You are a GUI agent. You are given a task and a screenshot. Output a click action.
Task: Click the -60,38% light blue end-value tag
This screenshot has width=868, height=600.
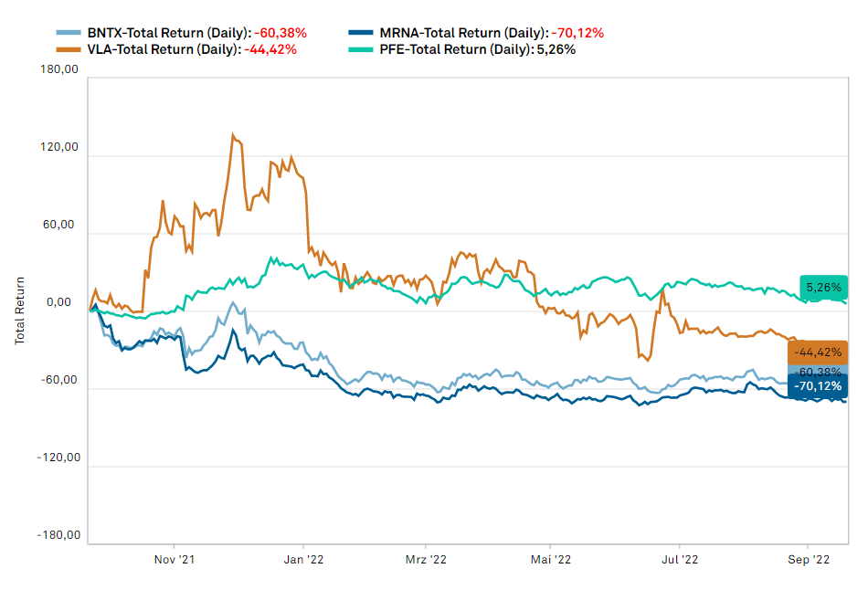coord(818,370)
